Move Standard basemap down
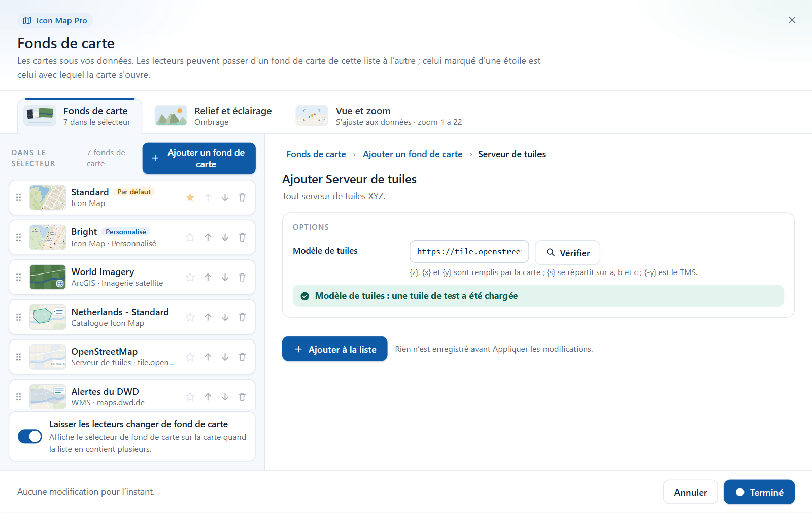The width and height of the screenshot is (812, 513). click(x=225, y=197)
